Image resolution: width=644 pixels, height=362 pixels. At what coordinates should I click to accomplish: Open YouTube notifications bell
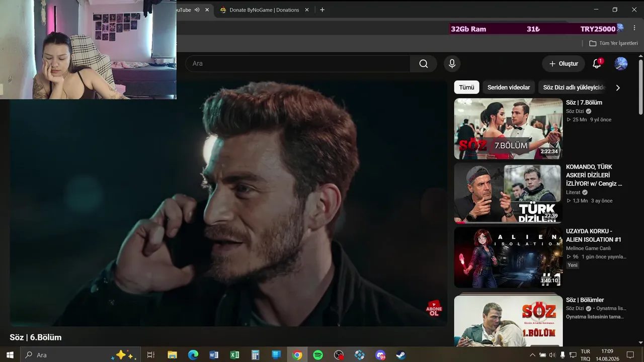click(x=597, y=64)
